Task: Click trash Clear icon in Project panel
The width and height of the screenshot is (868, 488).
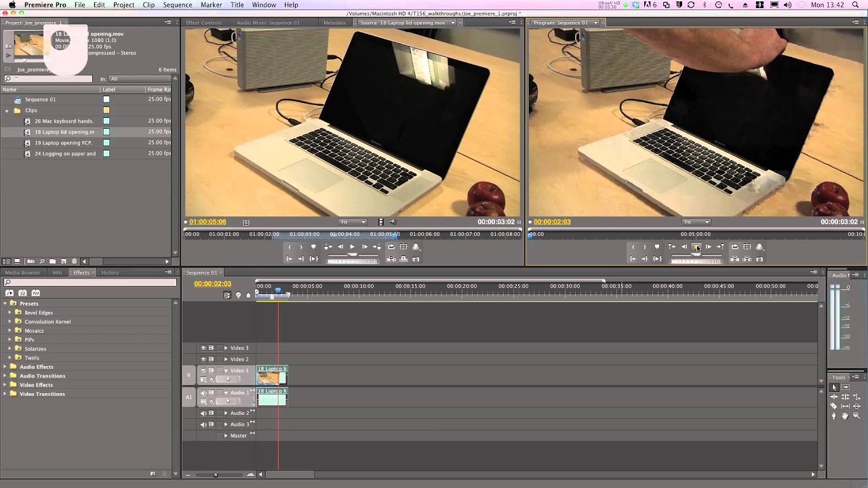Action: point(75,261)
